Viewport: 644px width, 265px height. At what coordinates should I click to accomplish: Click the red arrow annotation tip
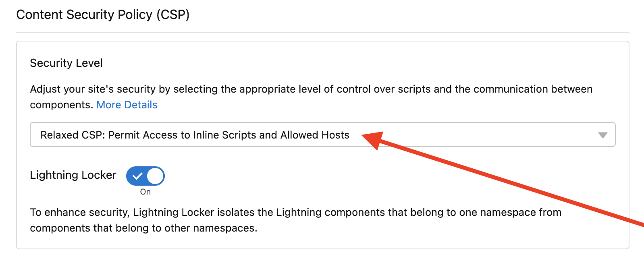(x=364, y=136)
